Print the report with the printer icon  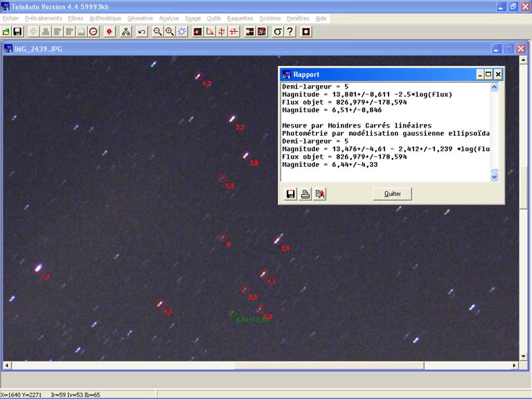(x=305, y=194)
